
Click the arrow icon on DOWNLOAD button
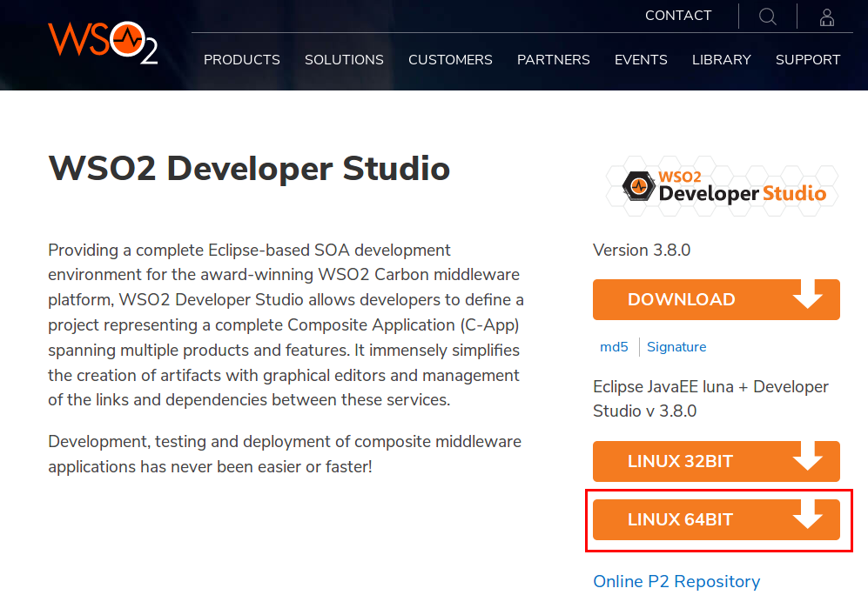coord(808,296)
